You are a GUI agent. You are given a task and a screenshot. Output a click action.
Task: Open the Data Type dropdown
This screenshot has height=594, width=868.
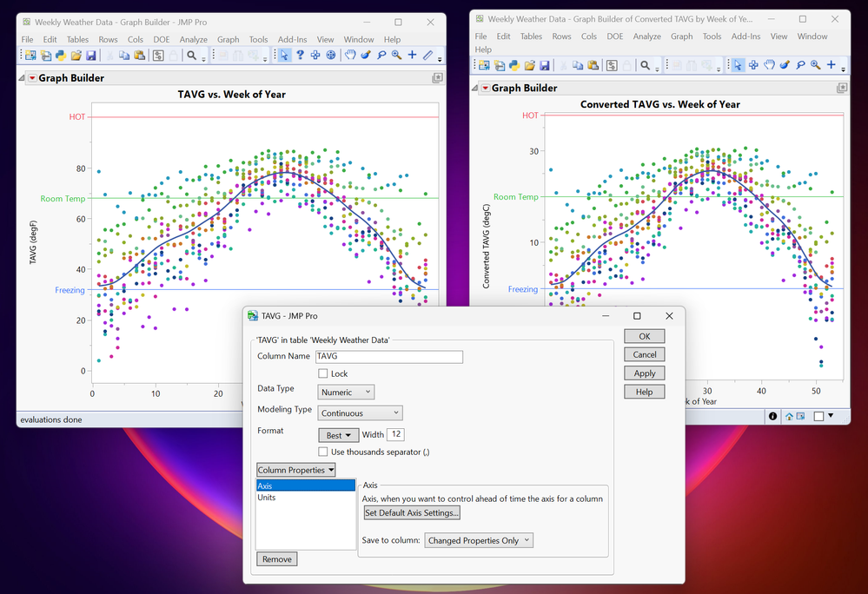coord(347,393)
